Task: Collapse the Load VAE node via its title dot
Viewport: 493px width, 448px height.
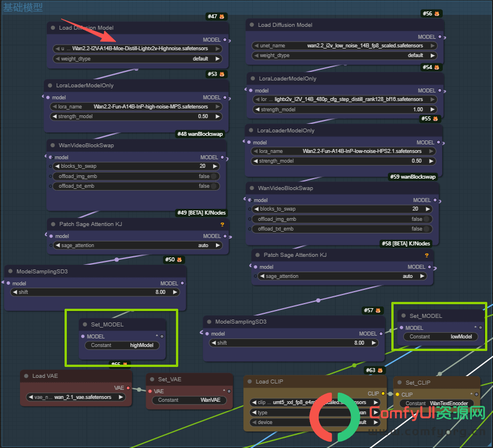Action: [26, 376]
